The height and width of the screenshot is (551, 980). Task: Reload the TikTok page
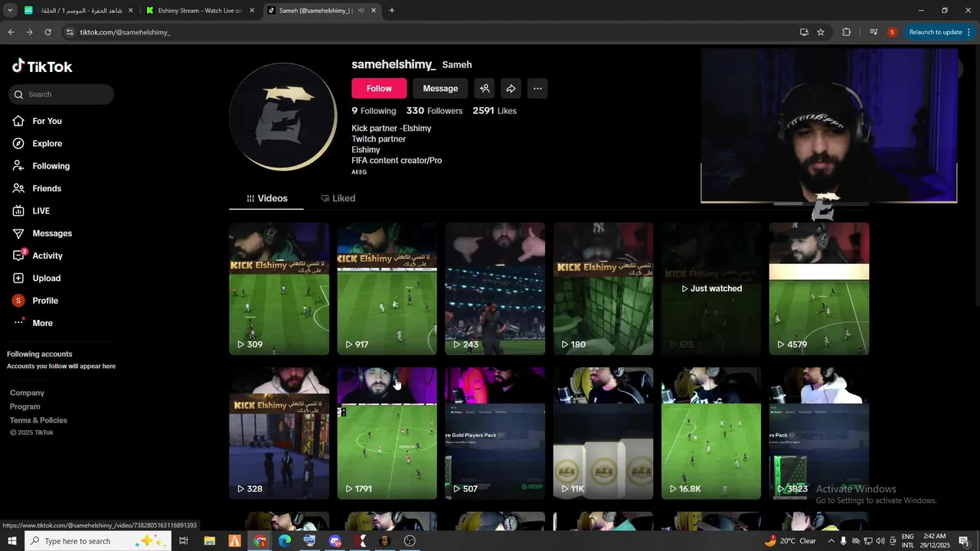tap(47, 32)
